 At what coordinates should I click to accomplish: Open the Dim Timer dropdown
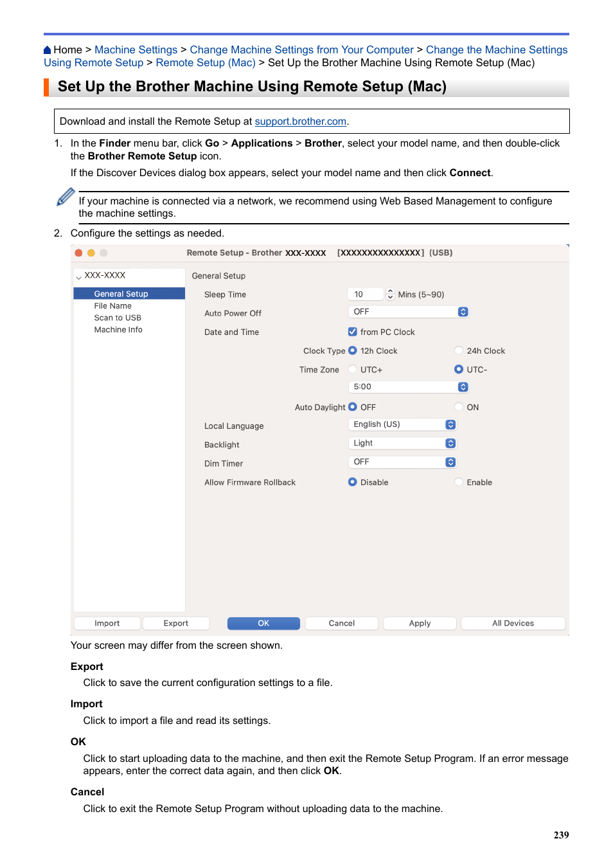tap(402, 462)
